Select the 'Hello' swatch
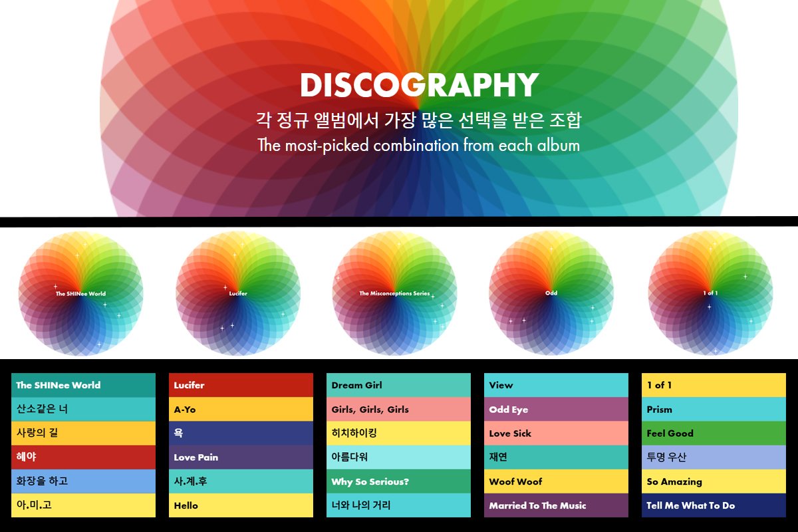798x532 pixels. point(241,505)
